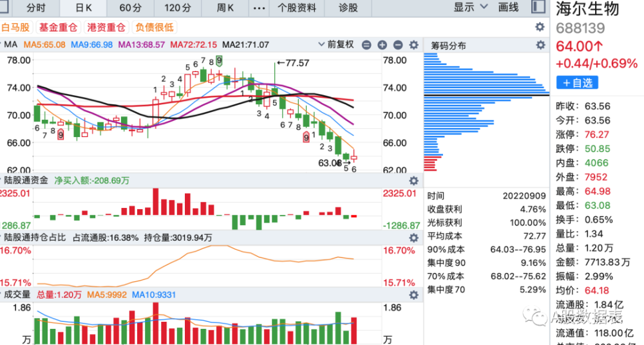
Task: Click the 77.57 high price marker
Action: 293,63
